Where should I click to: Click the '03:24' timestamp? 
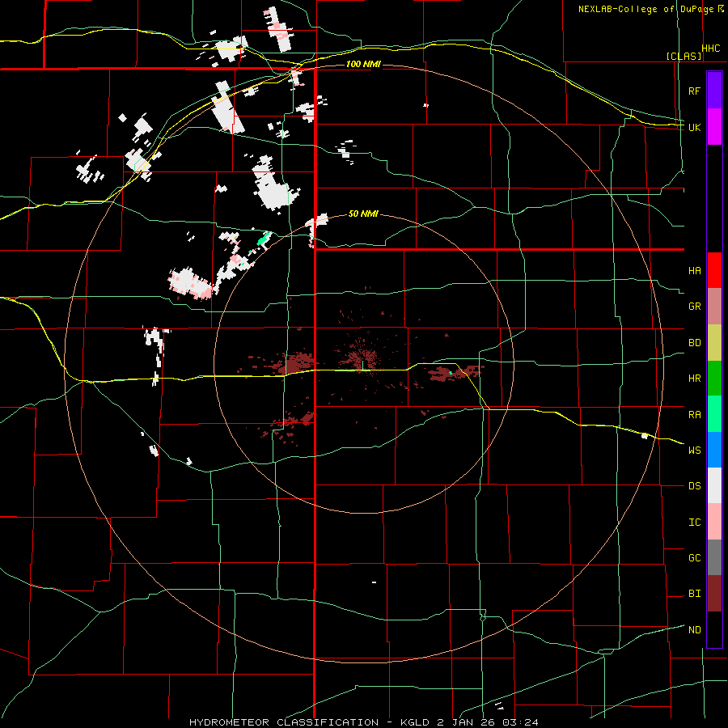coord(522,722)
